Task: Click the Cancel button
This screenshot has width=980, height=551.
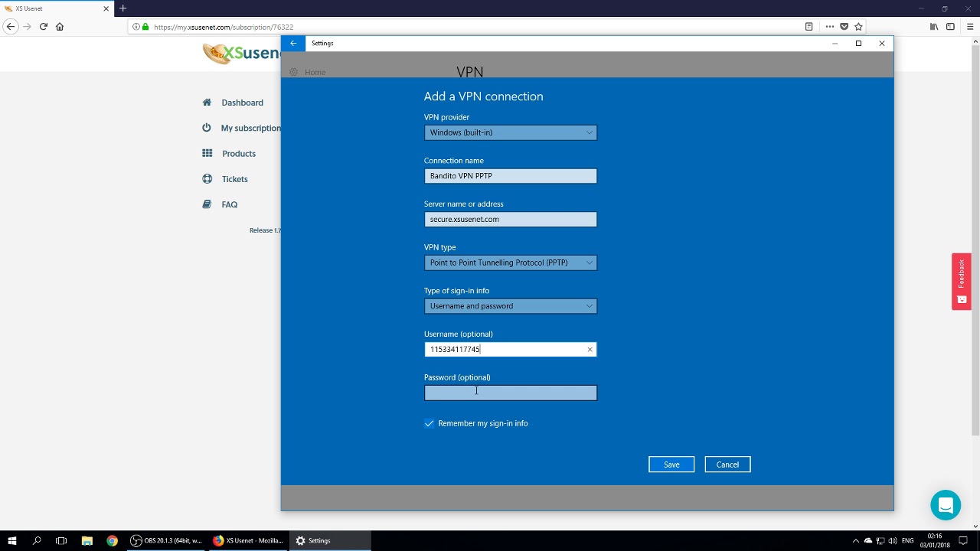Action: click(x=727, y=465)
